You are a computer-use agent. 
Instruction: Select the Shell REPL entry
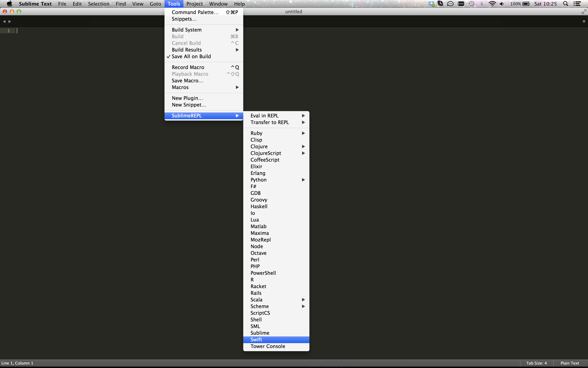pos(276,320)
